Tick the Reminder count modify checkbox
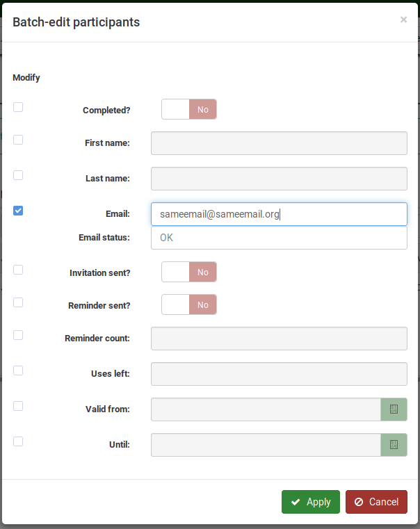 pyautogui.click(x=18, y=335)
